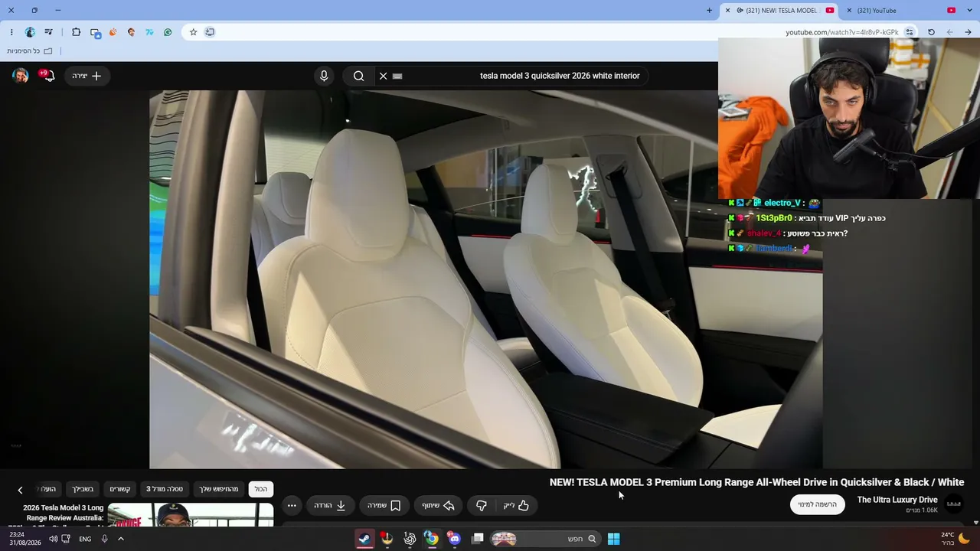Open the Extensions puzzle-piece menu
The height and width of the screenshot is (551, 980).
point(76,32)
